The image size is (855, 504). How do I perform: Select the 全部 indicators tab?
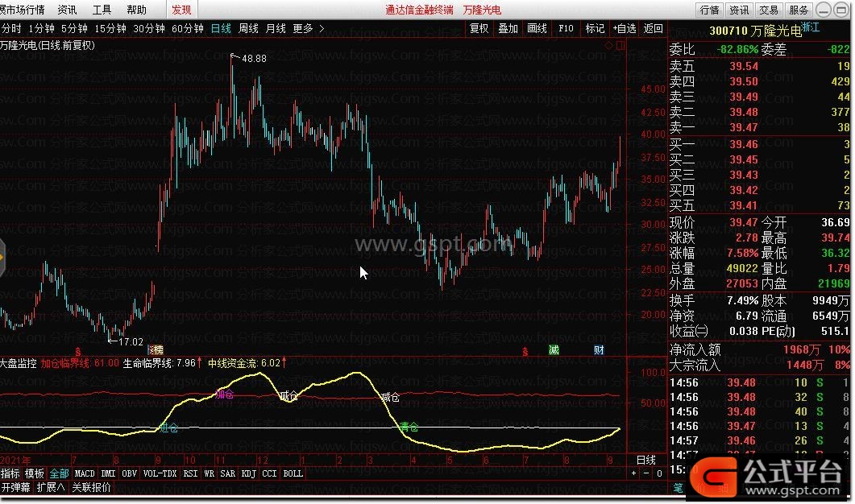pyautogui.click(x=59, y=473)
